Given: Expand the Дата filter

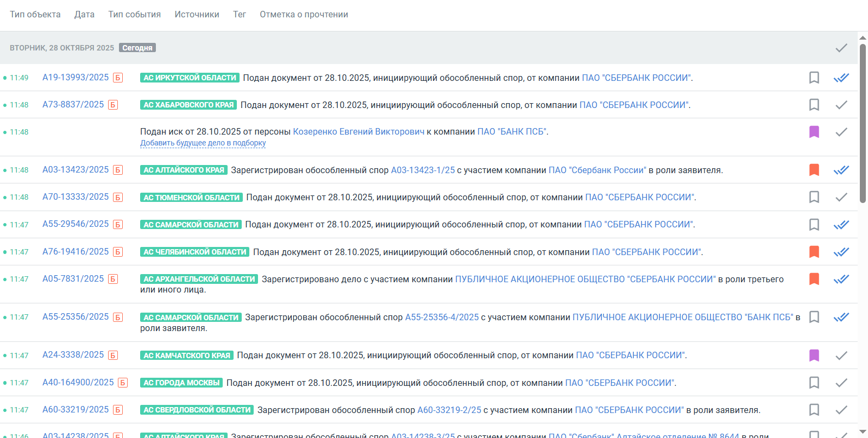Looking at the screenshot, I should (84, 15).
